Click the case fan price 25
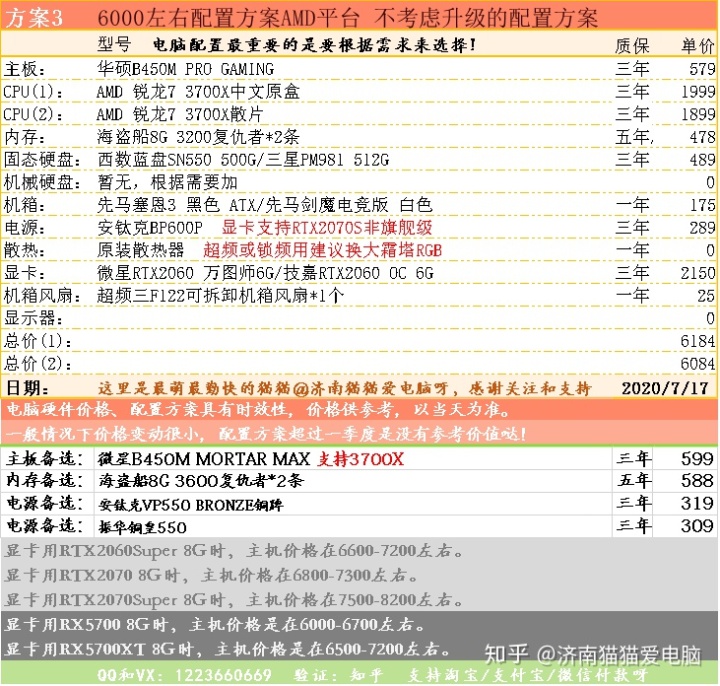 tap(706, 295)
